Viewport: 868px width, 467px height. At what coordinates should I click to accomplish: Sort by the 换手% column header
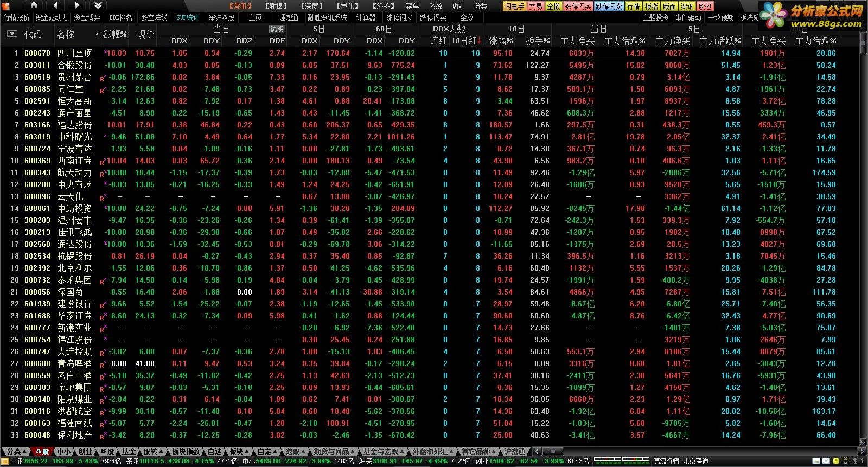[x=538, y=41]
